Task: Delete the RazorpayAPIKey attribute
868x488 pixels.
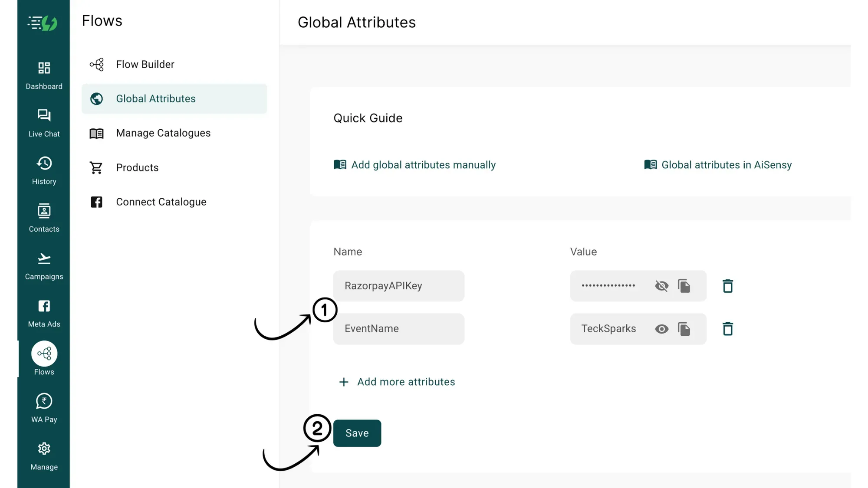Action: (728, 286)
